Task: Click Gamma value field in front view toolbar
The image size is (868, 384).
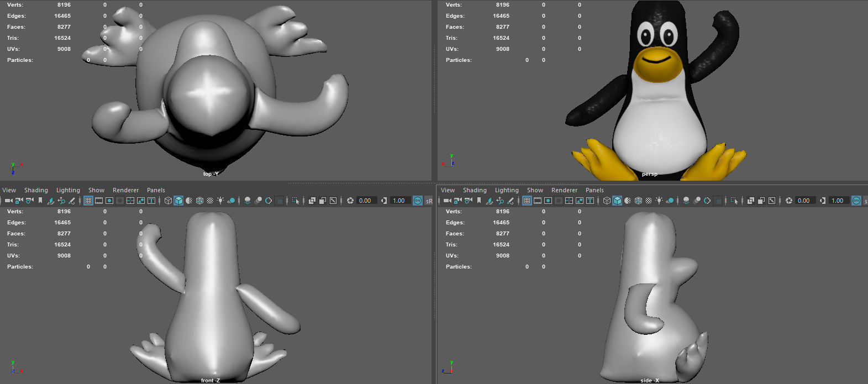Action: (401, 201)
